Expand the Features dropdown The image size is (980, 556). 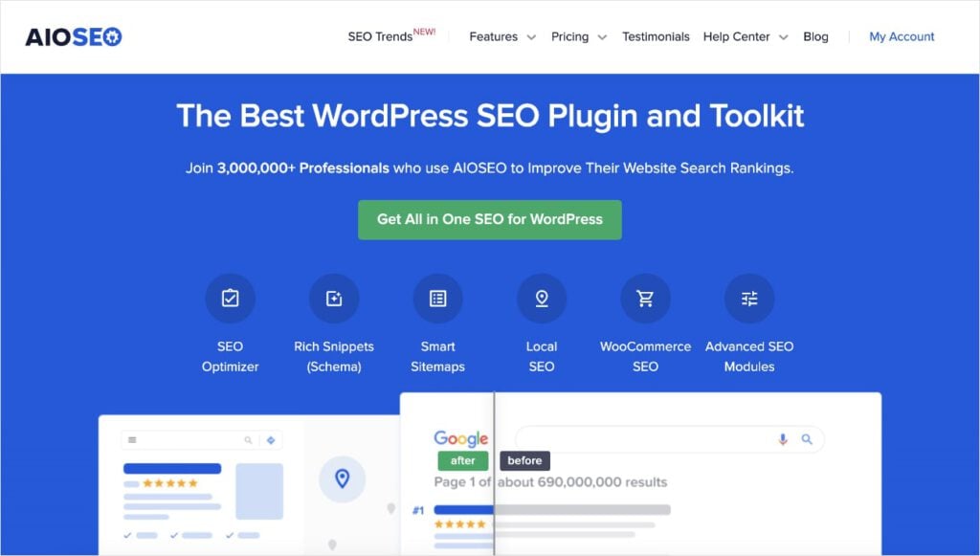(x=494, y=36)
